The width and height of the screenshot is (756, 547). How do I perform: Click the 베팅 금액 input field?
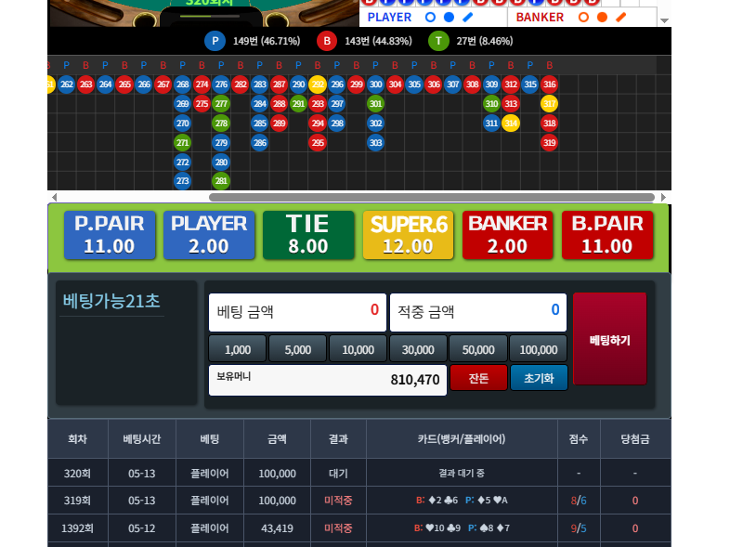click(297, 312)
